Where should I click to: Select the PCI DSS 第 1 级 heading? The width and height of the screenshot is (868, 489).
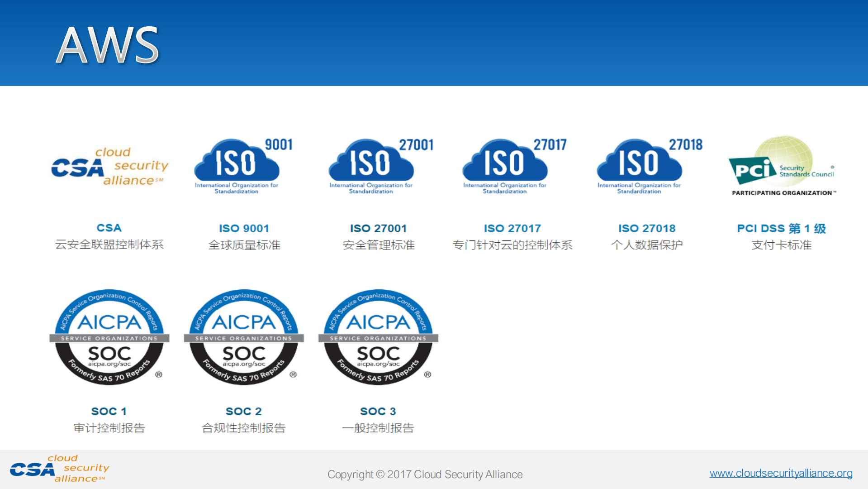pos(781,228)
